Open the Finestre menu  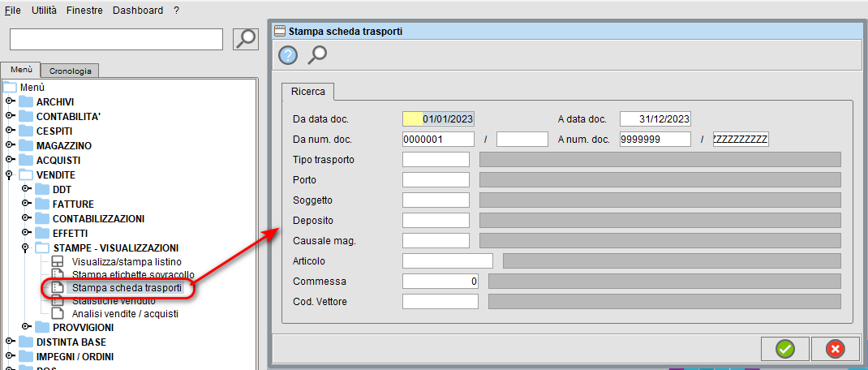coord(84,10)
